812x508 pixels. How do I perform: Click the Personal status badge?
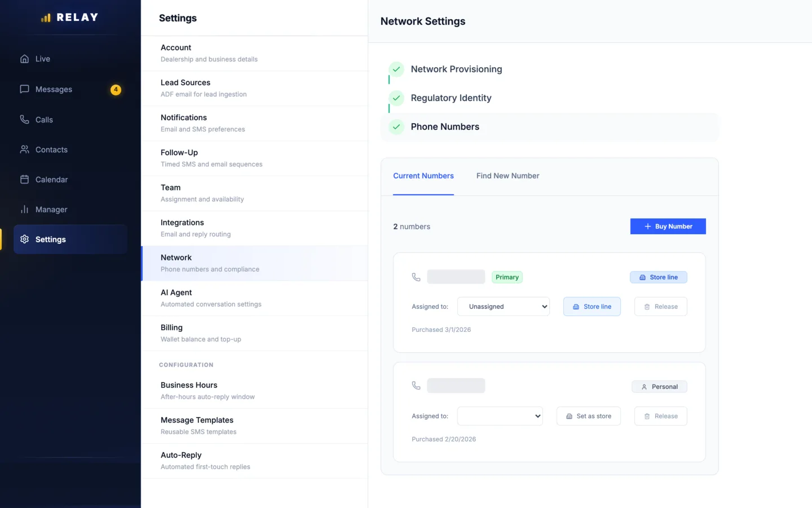coord(659,387)
